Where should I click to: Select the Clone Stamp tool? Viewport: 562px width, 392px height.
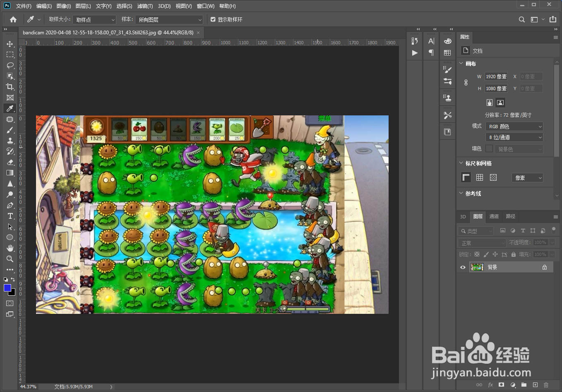point(10,141)
